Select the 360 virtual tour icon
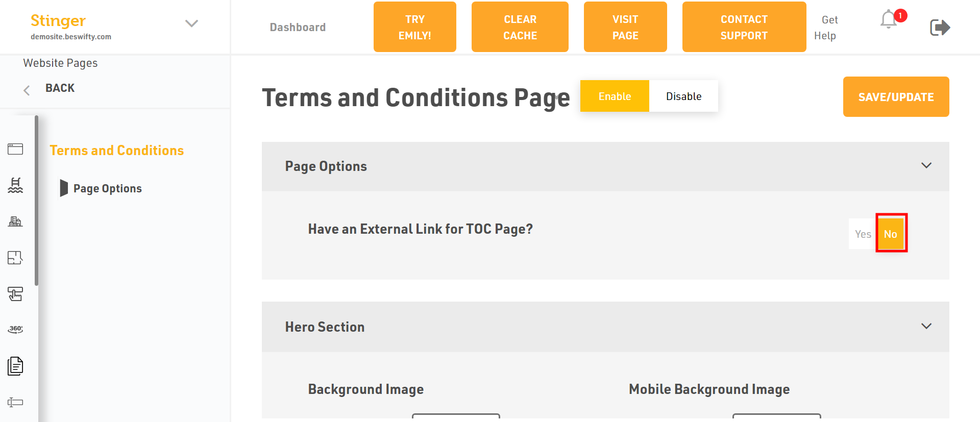 tap(15, 329)
